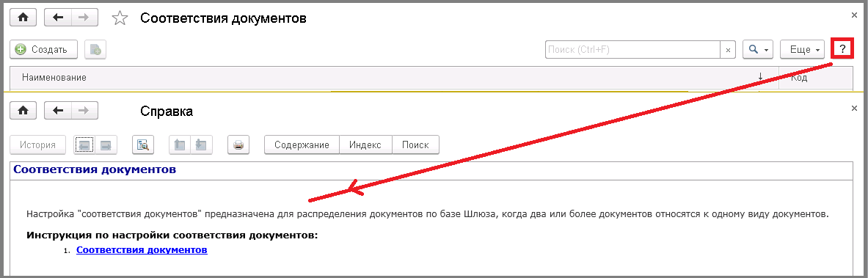This screenshot has width=868, height=278.
Task: Open help with the question mark button
Action: coord(842,49)
